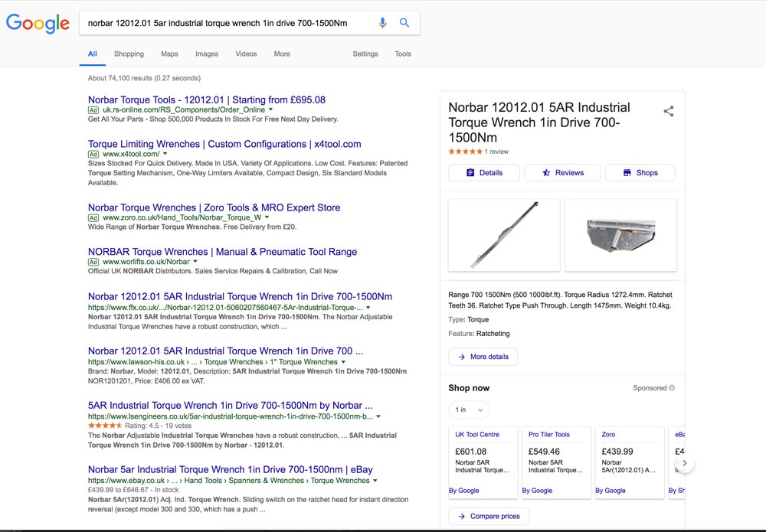Expand ffx.co.uk result dropdown arrow
The width and height of the screenshot is (766, 532).
click(x=368, y=308)
